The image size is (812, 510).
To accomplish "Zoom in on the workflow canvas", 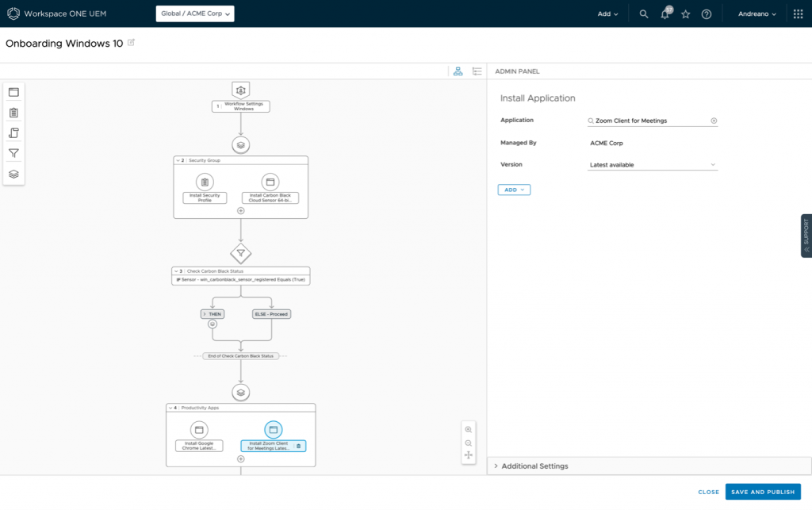I will click(x=469, y=429).
